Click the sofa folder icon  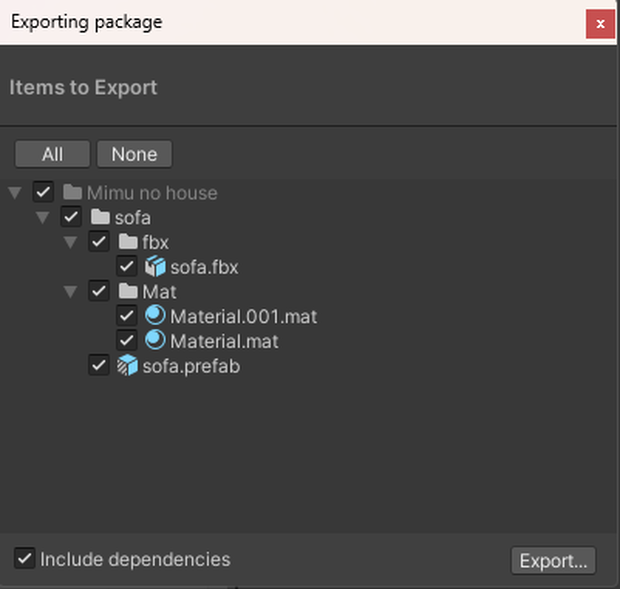tap(100, 217)
